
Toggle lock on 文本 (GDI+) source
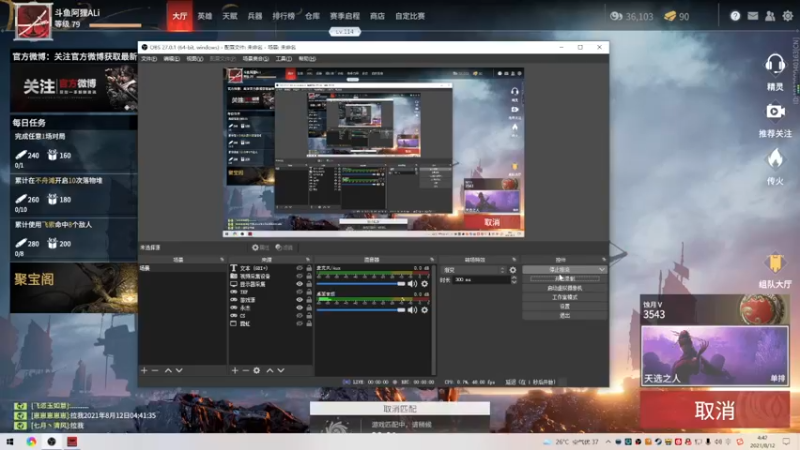[x=309, y=268]
